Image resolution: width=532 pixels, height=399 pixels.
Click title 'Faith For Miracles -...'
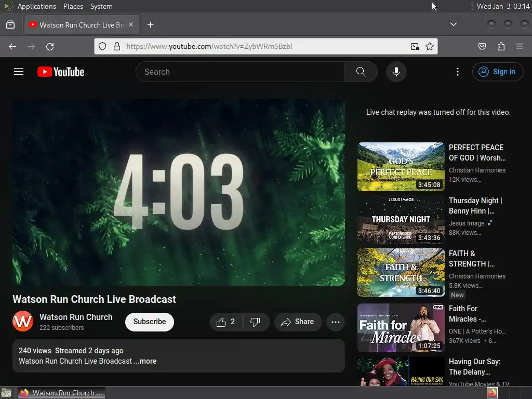tap(468, 314)
